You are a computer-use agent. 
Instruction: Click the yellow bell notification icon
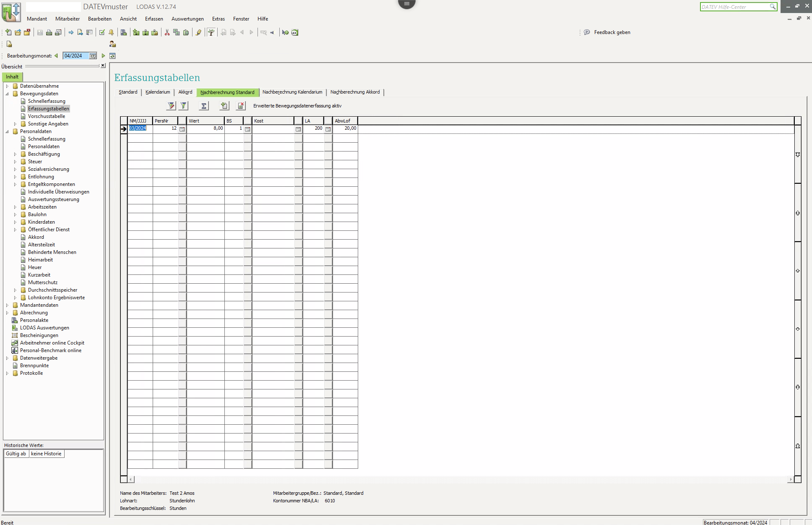click(x=111, y=32)
